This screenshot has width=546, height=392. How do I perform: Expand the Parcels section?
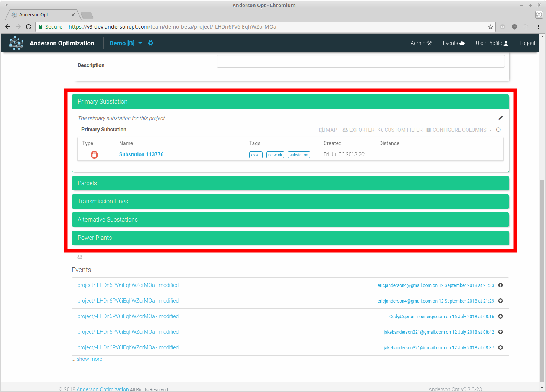pos(290,183)
